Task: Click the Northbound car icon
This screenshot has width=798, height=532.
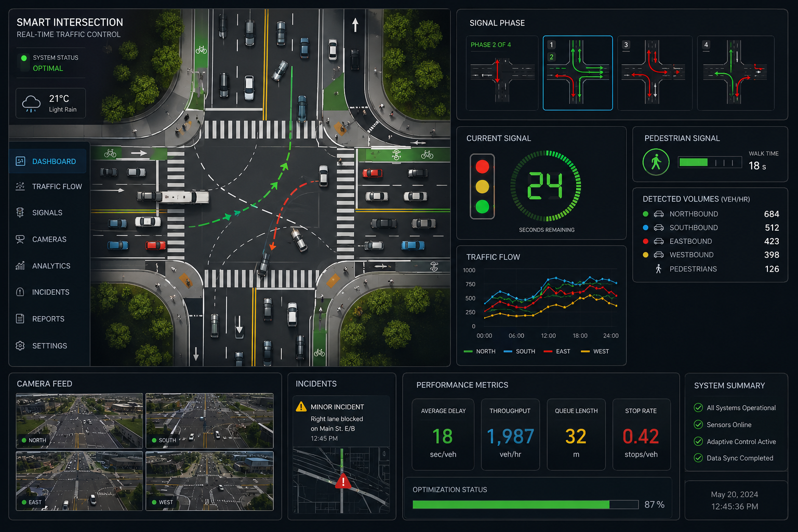Action: (x=659, y=214)
